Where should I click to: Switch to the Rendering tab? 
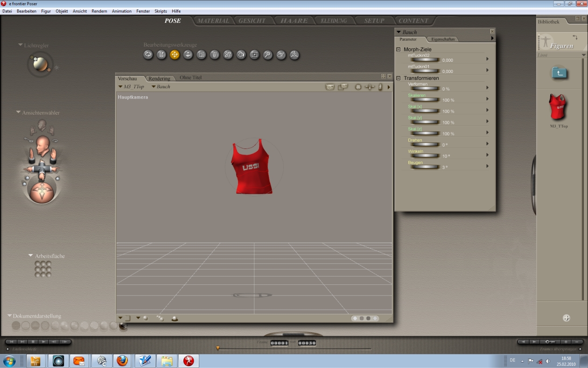159,78
